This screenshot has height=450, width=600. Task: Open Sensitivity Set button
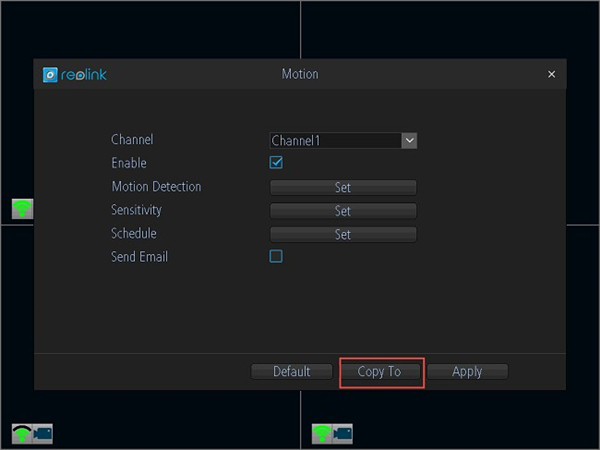pyautogui.click(x=343, y=211)
